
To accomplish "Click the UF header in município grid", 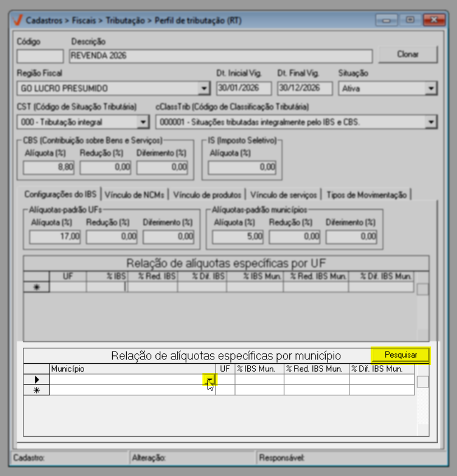I will [x=225, y=369].
